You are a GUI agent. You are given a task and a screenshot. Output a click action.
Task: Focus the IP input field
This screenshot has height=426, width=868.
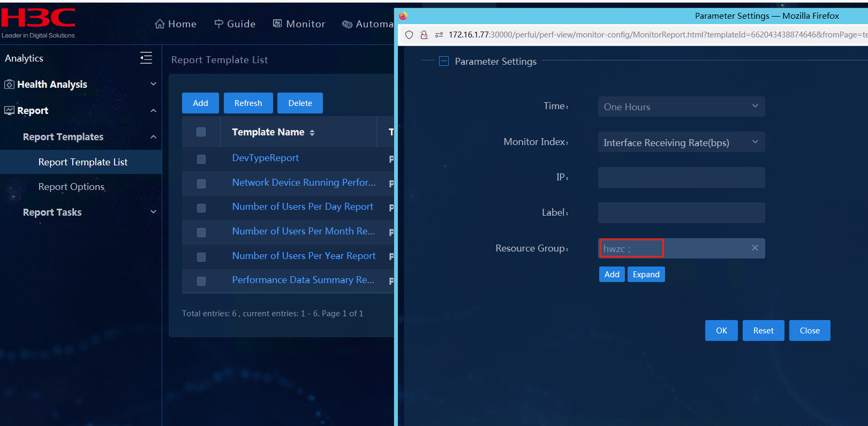[681, 177]
